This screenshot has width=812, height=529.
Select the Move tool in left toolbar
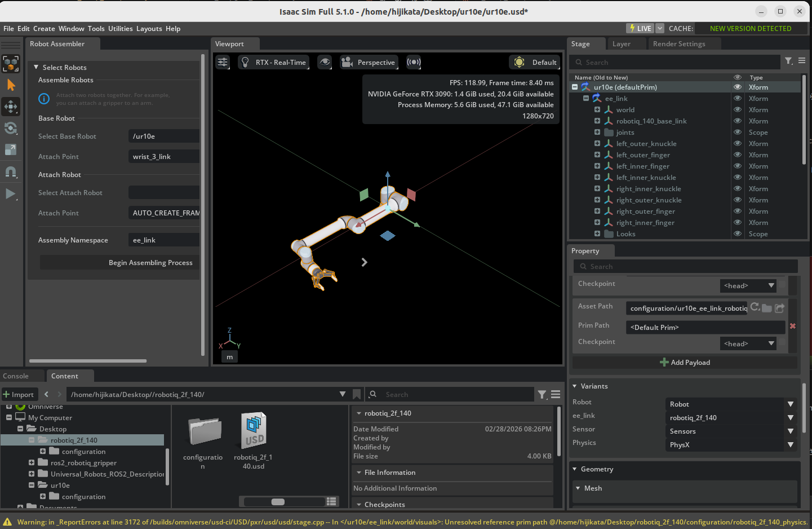(11, 107)
